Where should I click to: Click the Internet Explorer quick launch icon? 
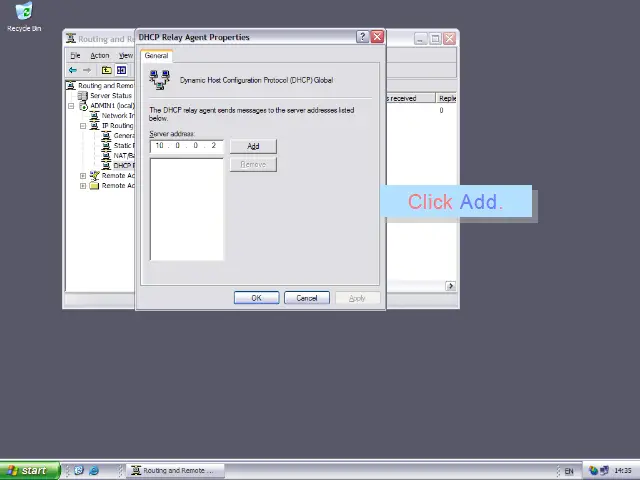tap(94, 470)
